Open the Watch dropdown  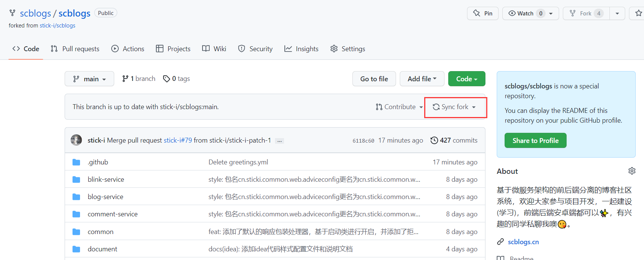click(531, 13)
